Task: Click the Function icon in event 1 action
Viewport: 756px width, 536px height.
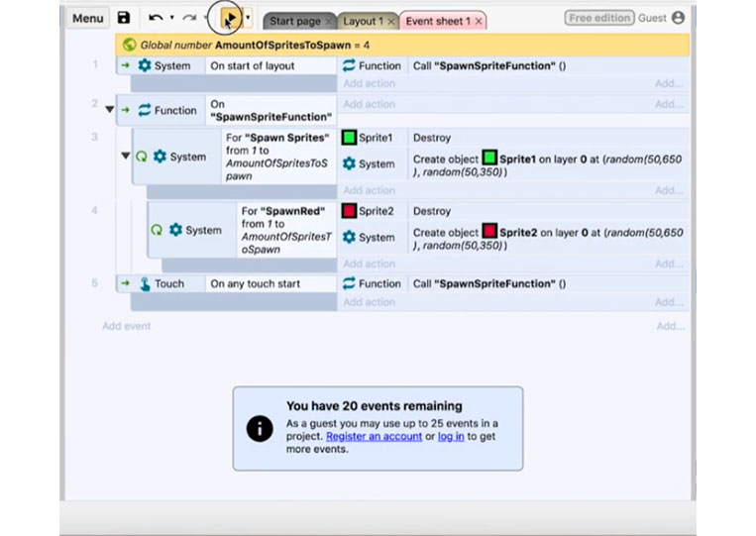Action: click(349, 65)
